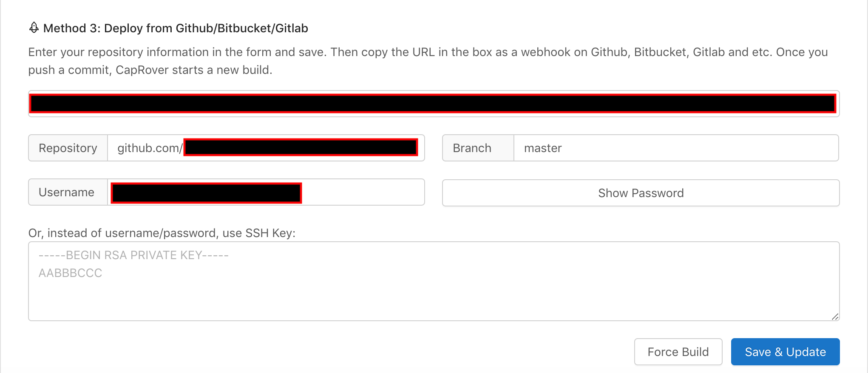The image size is (868, 373).
Task: Click the Show Password button
Action: click(641, 192)
